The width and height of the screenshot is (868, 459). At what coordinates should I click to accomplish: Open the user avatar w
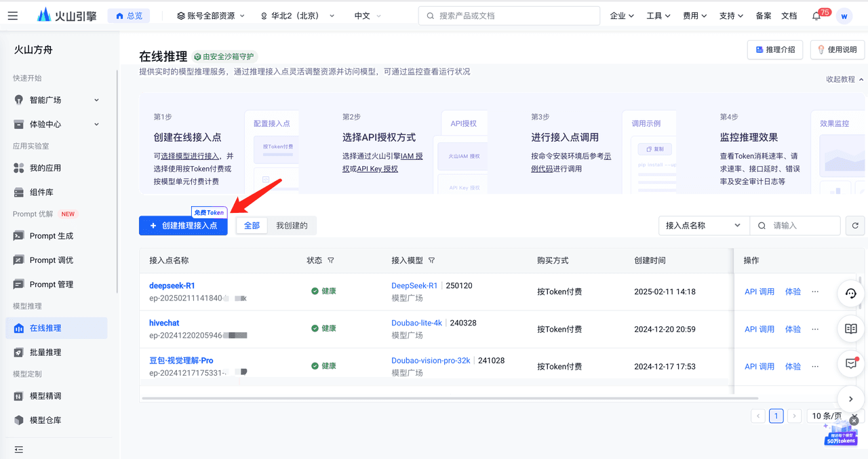[844, 16]
